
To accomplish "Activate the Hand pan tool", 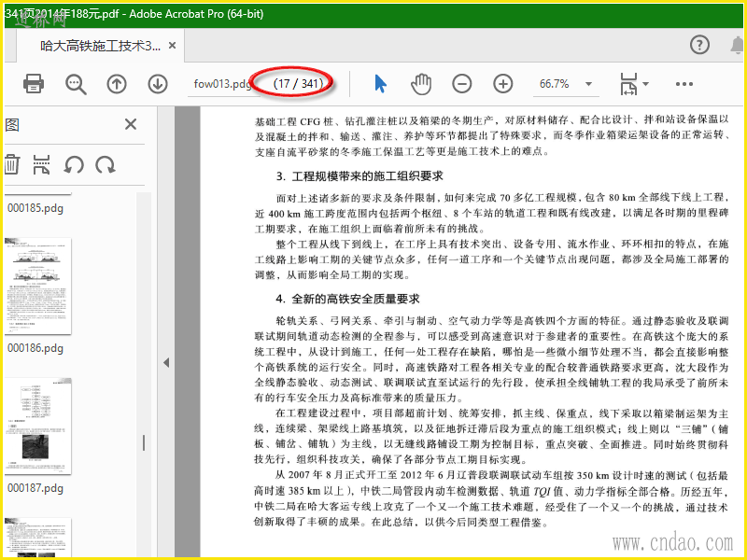I will 421,84.
